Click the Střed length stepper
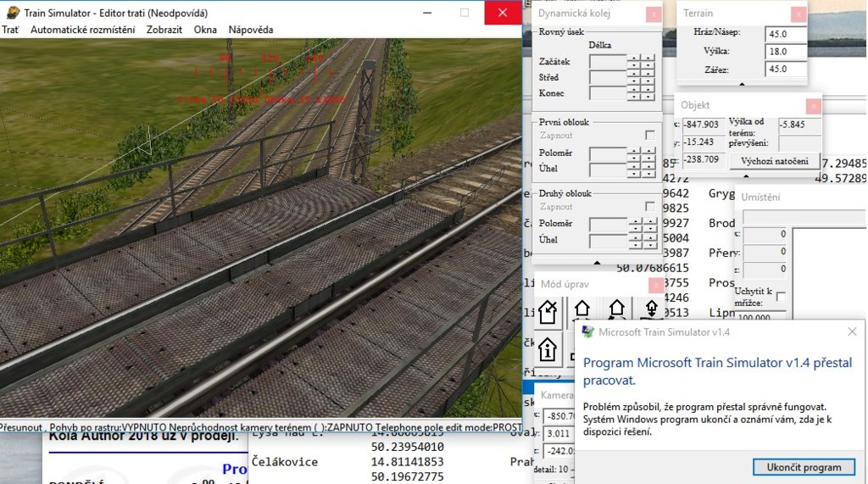The image size is (868, 484). click(641, 77)
